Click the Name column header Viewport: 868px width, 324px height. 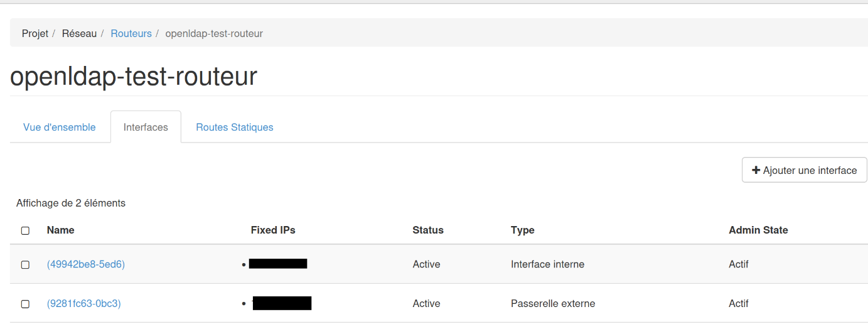tap(61, 230)
